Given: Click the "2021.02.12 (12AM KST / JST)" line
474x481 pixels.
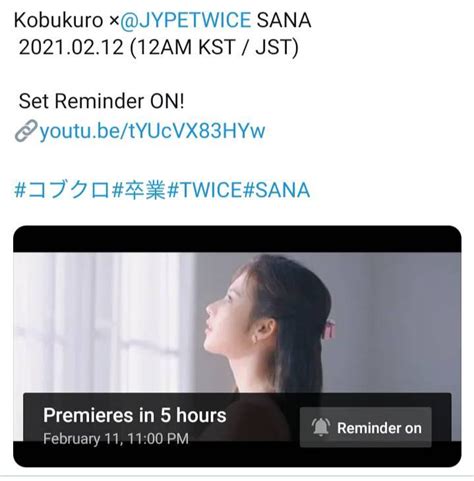Looking at the screenshot, I should tap(159, 47).
